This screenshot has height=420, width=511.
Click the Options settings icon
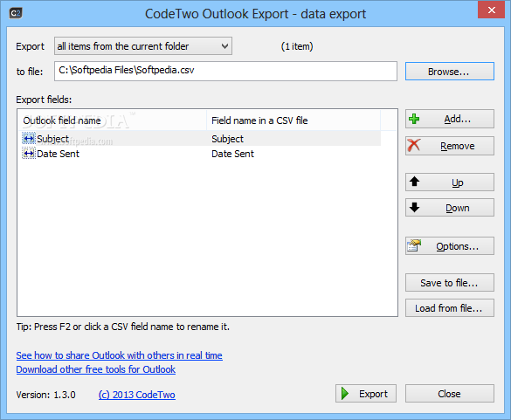coord(414,245)
